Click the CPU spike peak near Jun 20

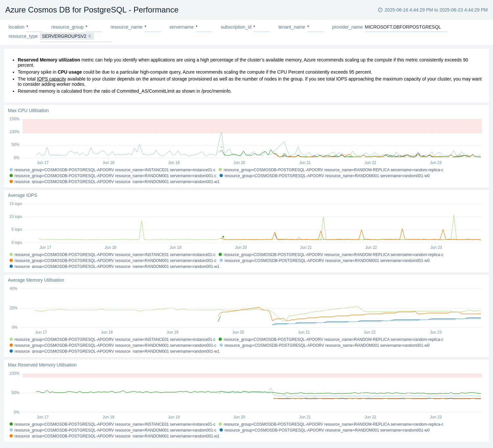pos(222,132)
